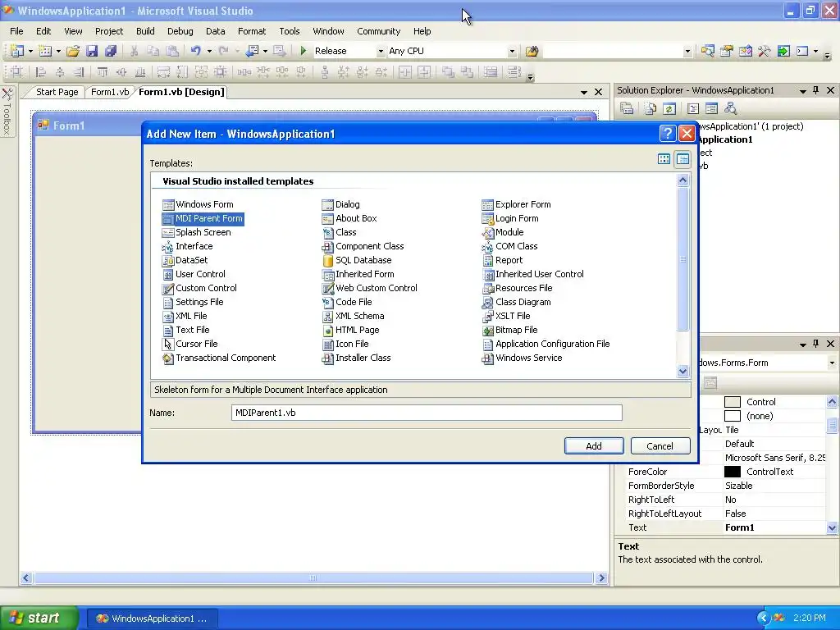
Task: Open the Toolbox side tab
Action: tap(7, 112)
